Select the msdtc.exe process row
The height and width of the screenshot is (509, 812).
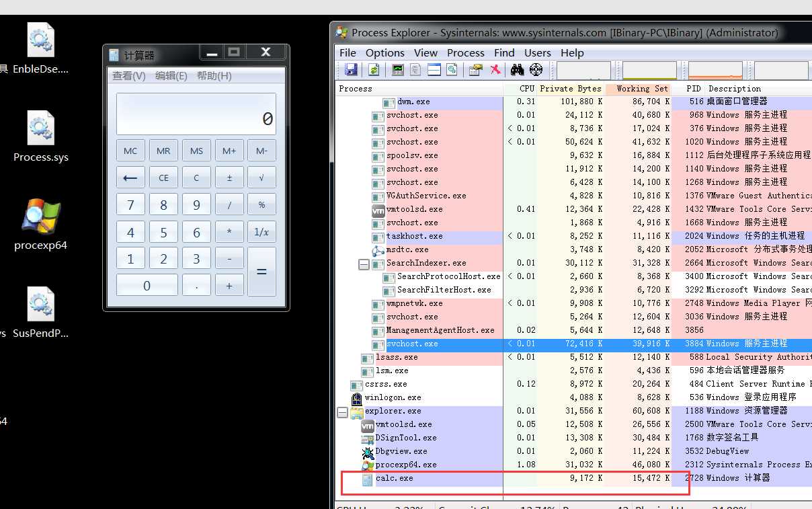click(x=574, y=249)
